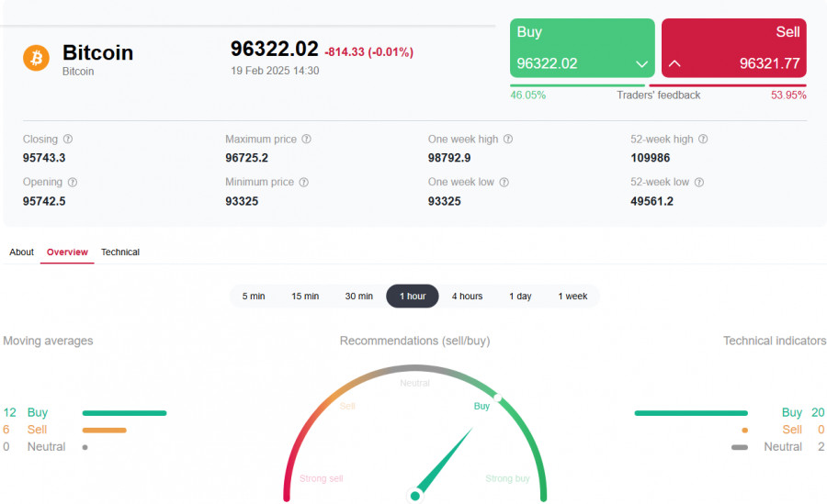827x504 pixels.
Task: Open the Opening help question-mark icon
Action: coord(73,182)
